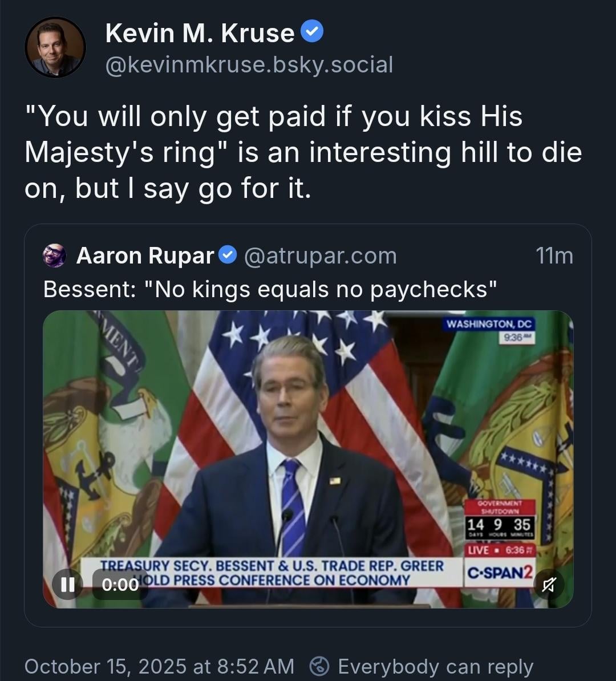Click the @atrupar.com handle
This screenshot has height=681, width=616.
320,256
